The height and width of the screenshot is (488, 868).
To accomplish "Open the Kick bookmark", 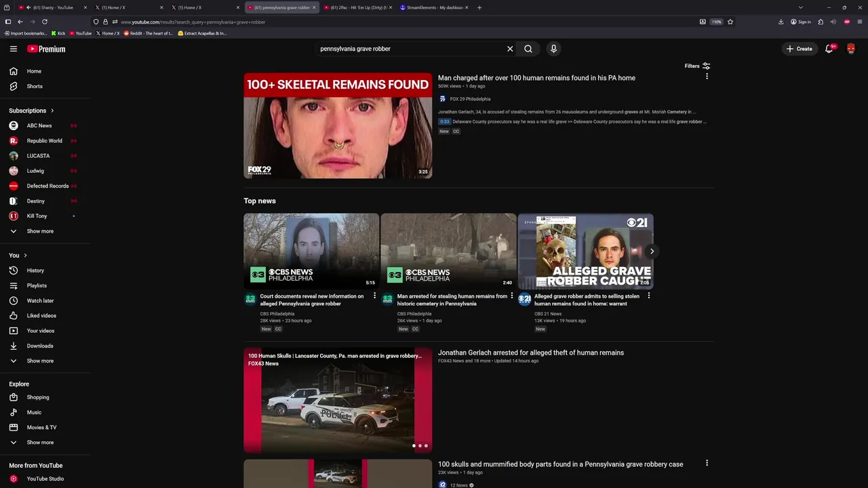I will click(58, 33).
